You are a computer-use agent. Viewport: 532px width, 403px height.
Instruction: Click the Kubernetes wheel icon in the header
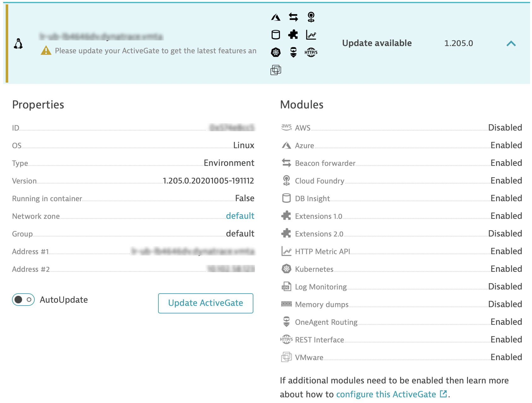(276, 52)
